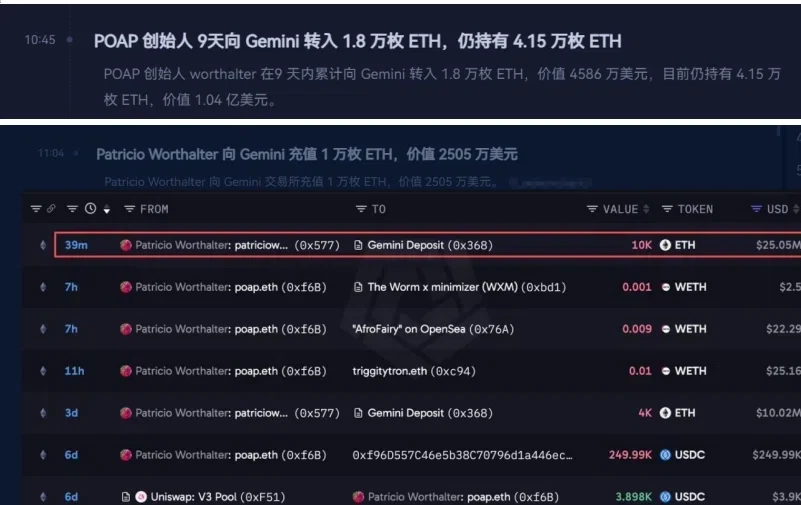
Task: Click WETH token icon on the 0.01 row
Action: tap(666, 371)
